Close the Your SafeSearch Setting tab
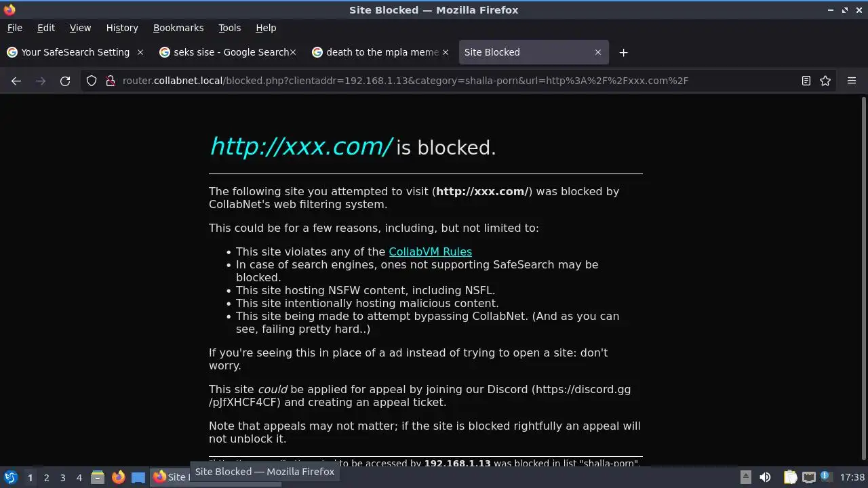 pyautogui.click(x=140, y=52)
